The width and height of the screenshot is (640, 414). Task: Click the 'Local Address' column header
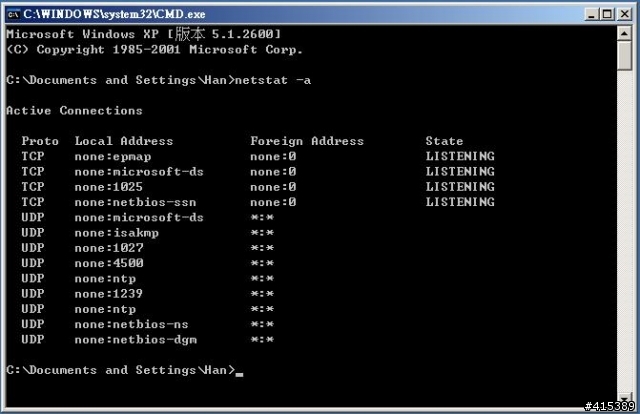124,141
